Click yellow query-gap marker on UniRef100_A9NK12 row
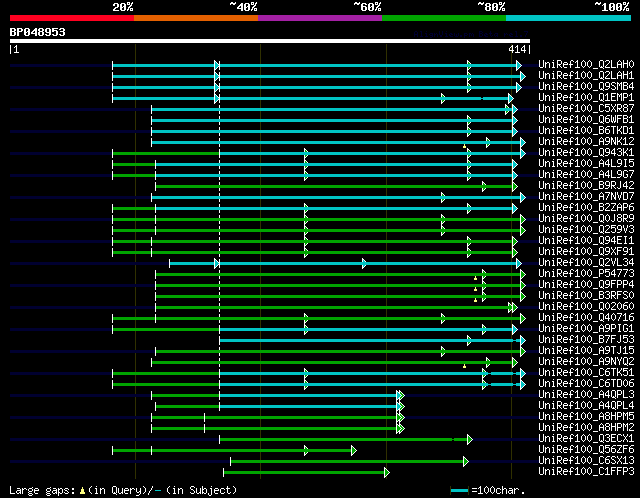Image resolution: width=640 pixels, height=498 pixels. click(464, 146)
